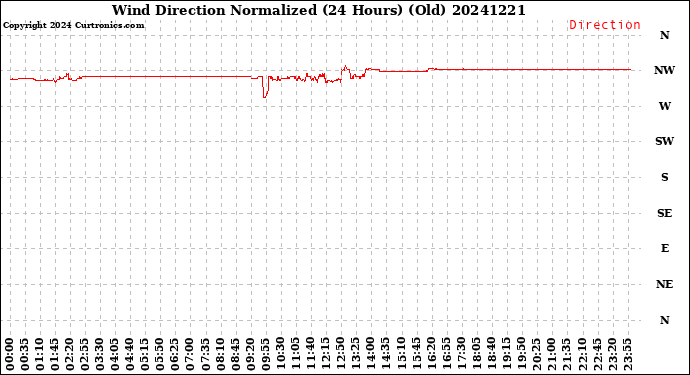The image size is (690, 375).
Task: Click the '14:35' time label
Action: 386,354
